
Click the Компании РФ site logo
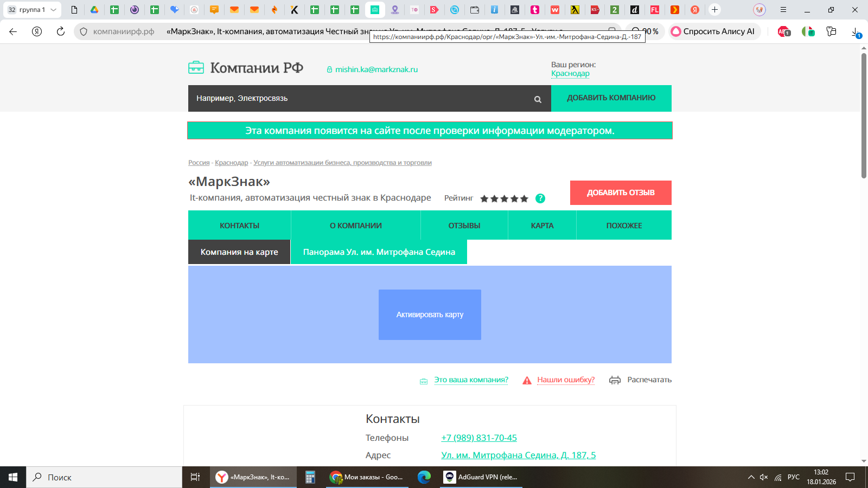246,68
